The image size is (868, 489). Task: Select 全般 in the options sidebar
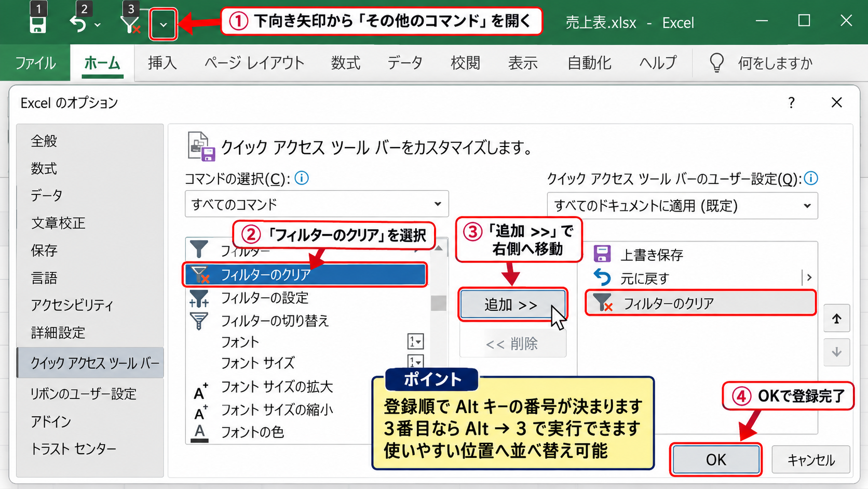(90, 141)
